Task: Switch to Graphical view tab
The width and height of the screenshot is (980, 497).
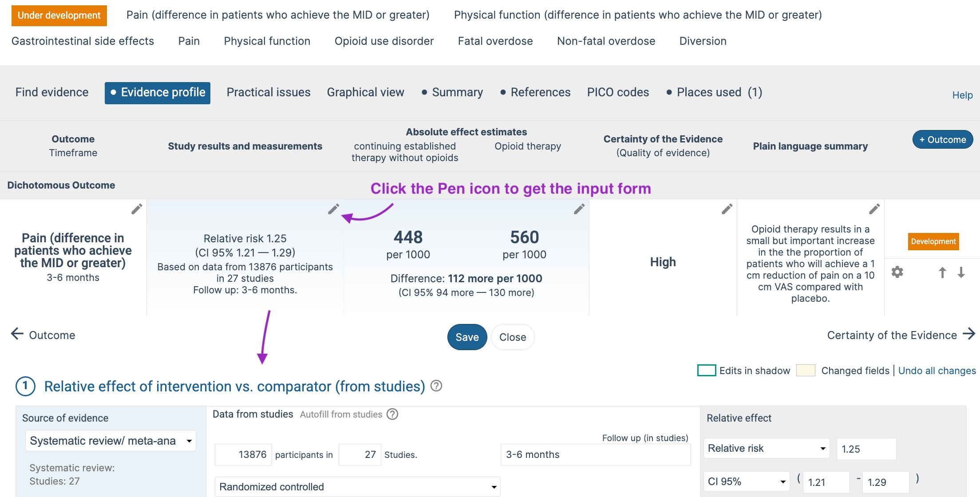Action: [x=366, y=92]
